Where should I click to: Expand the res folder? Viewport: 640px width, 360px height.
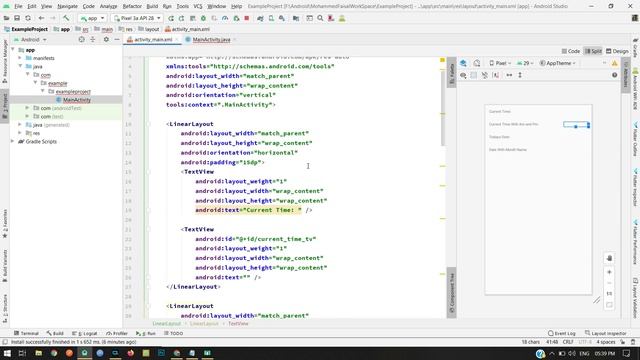pos(20,133)
